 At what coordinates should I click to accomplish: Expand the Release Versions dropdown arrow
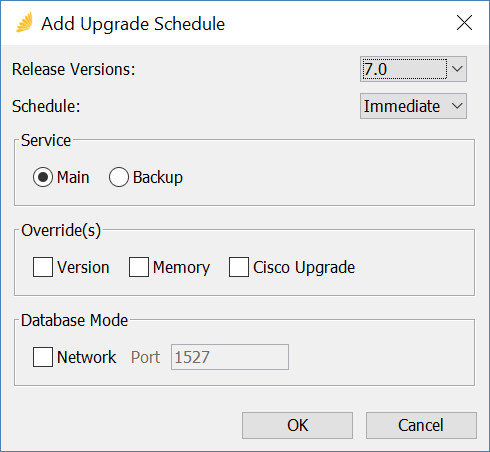(x=457, y=69)
